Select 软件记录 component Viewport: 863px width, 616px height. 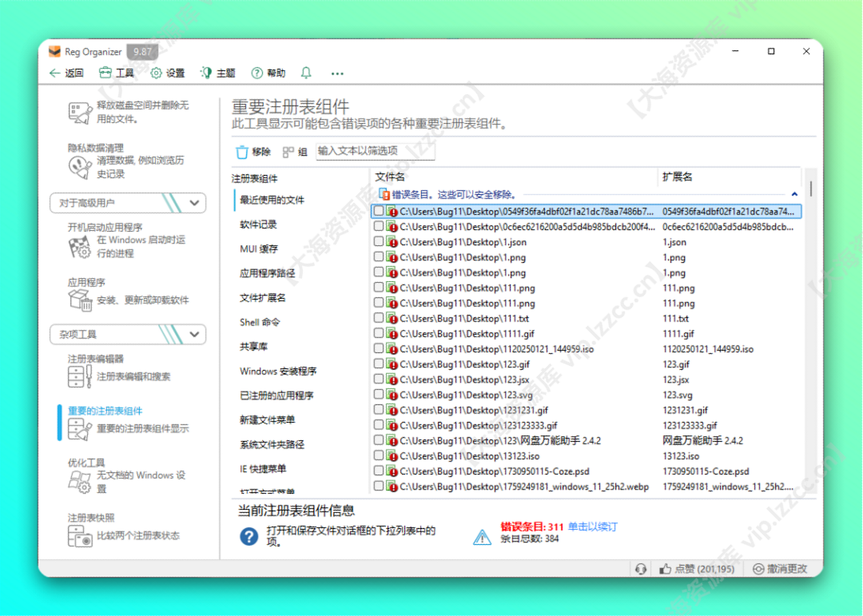pos(258,225)
